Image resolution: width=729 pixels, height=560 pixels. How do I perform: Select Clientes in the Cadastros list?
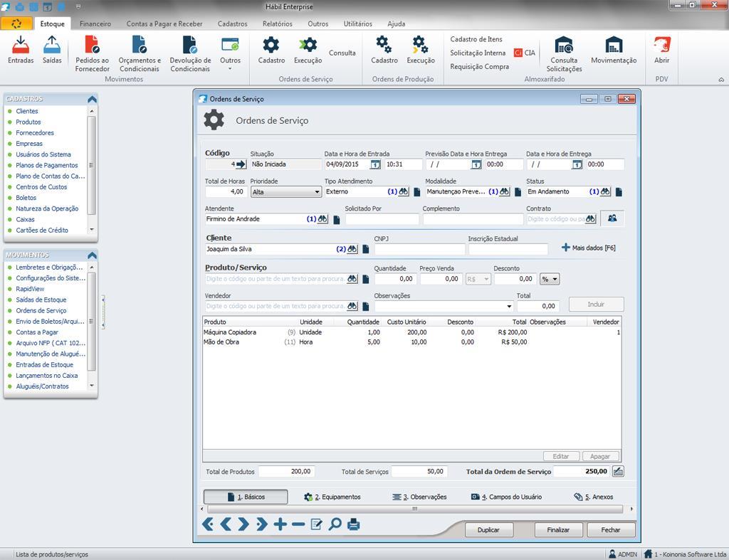click(x=27, y=111)
